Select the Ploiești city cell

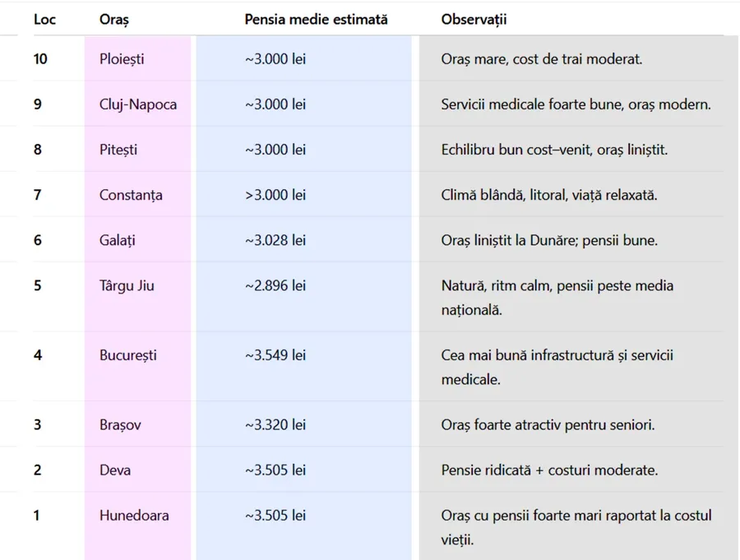(121, 59)
